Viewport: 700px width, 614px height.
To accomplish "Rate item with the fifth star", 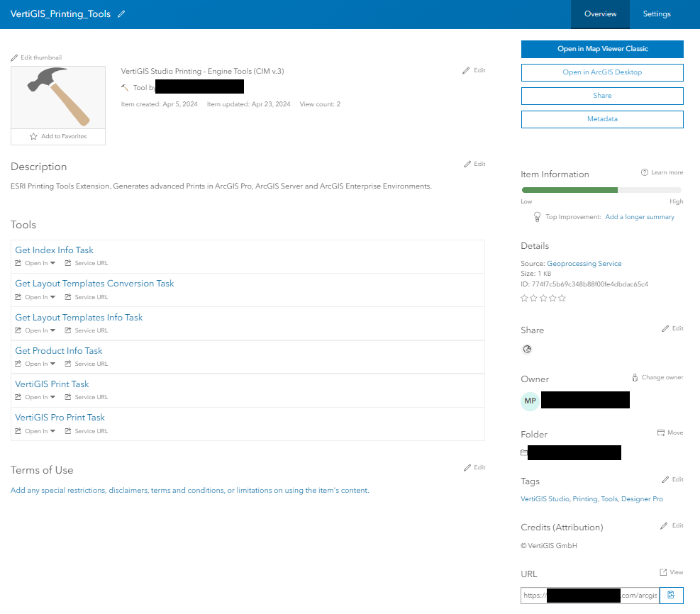I will click(562, 298).
